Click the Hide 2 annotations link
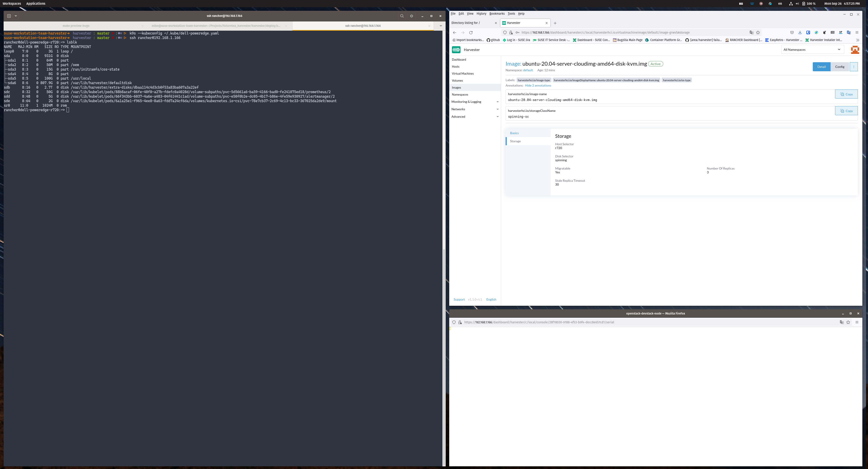The height and width of the screenshot is (469, 868). coord(538,86)
